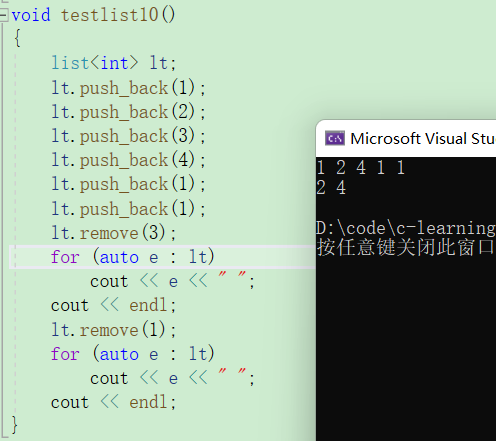Click the closing brace of testlist10

tap(15, 425)
